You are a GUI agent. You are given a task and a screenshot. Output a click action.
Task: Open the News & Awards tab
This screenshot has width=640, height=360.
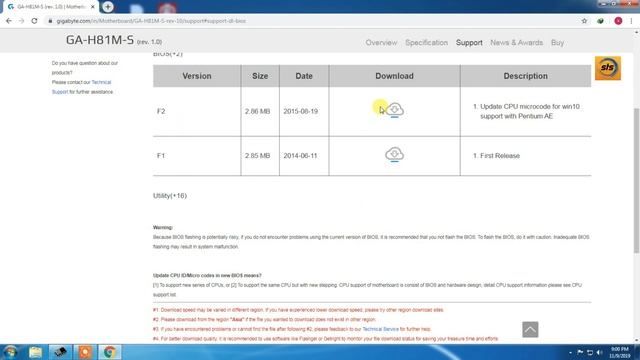click(x=516, y=42)
